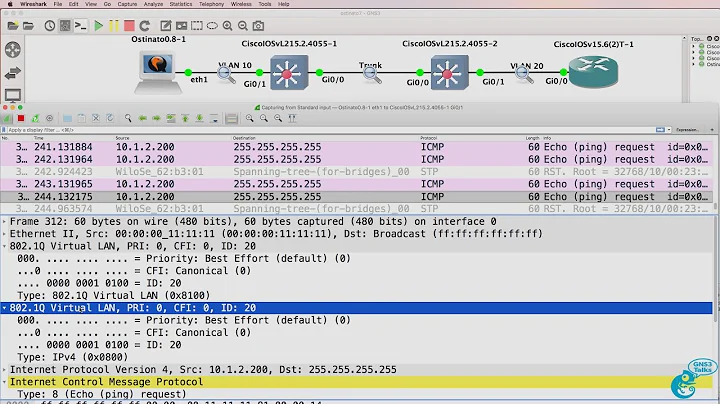720x404 pixels.
Task: Toggle show interface labels in GNS3
Action: [x=65, y=26]
